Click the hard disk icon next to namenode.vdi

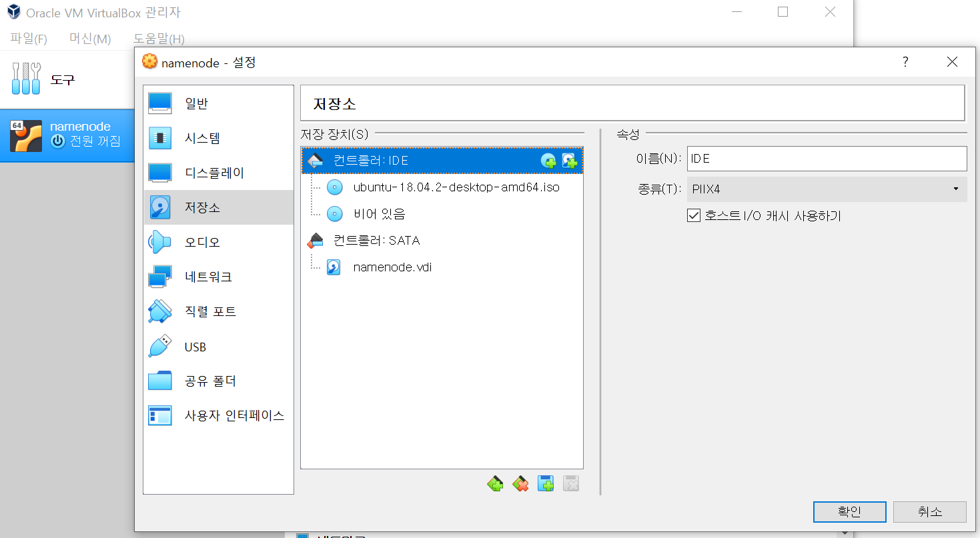(x=334, y=267)
